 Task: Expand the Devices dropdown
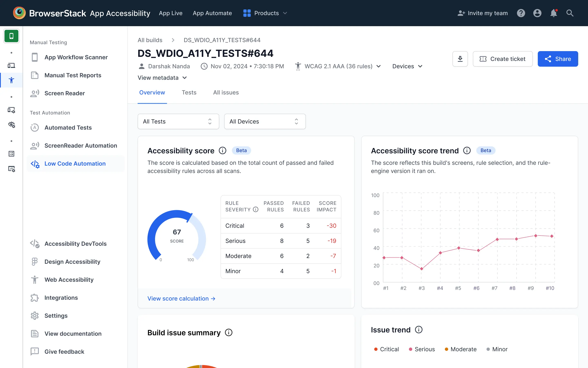pos(408,66)
